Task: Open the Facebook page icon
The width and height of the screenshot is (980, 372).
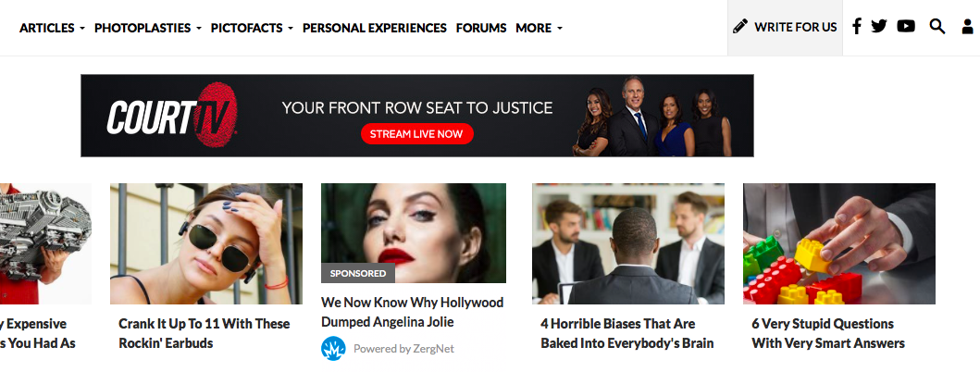Action: point(857,26)
